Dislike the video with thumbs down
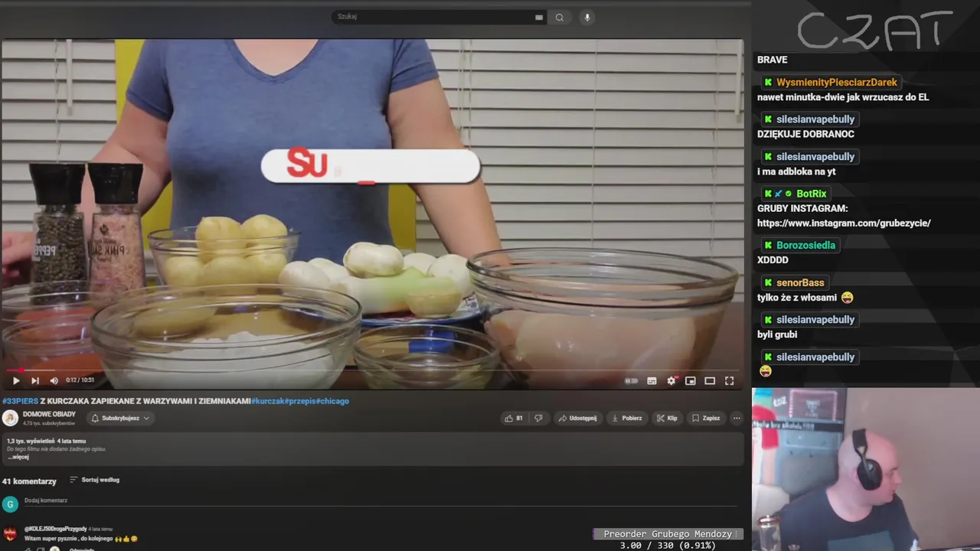Viewport: 980px width, 551px height. (x=538, y=418)
